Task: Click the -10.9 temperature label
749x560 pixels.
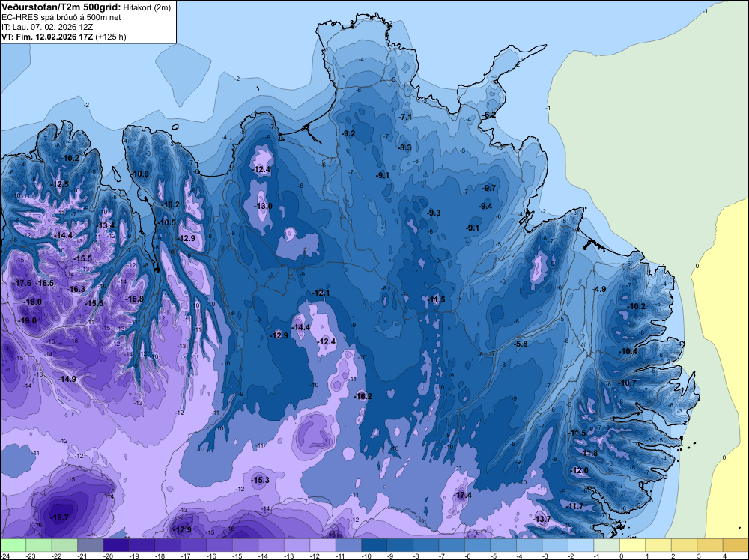Action: (x=140, y=174)
